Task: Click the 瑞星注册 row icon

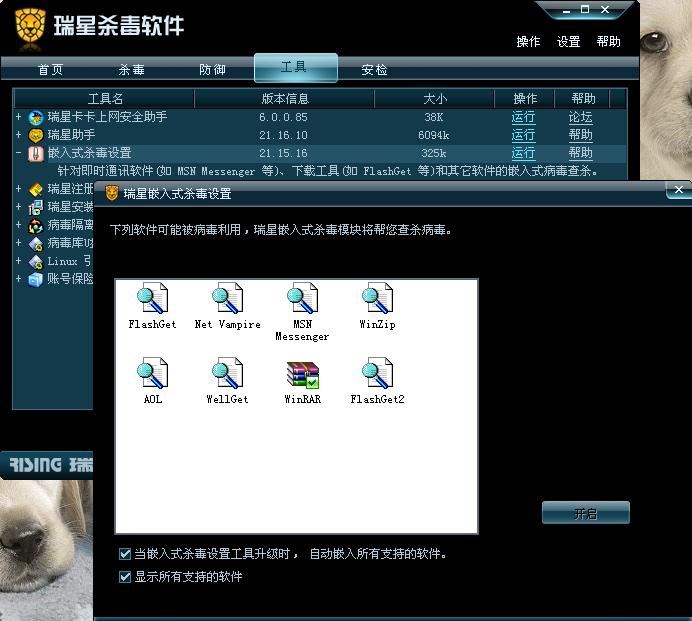Action: pyautogui.click(x=36, y=189)
